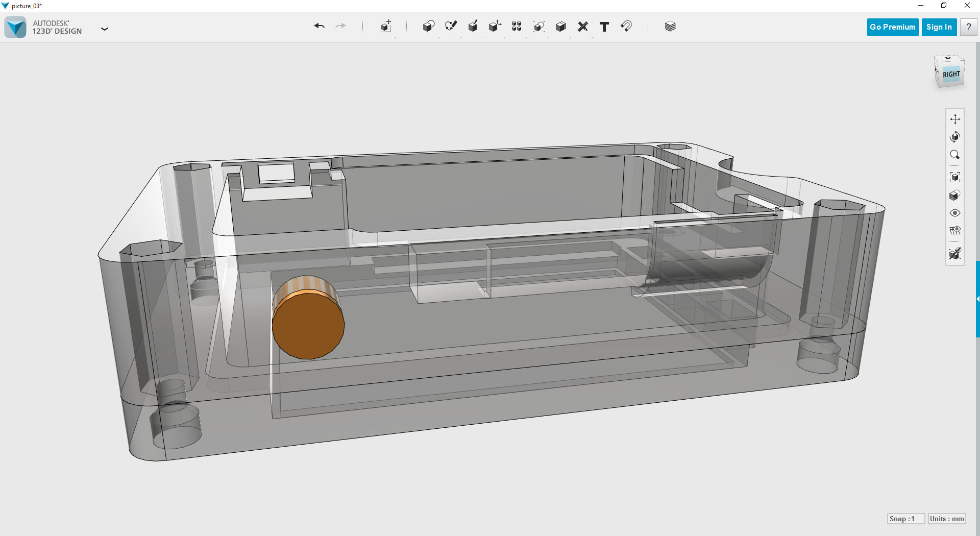Expand the application menu chevron

[x=105, y=29]
